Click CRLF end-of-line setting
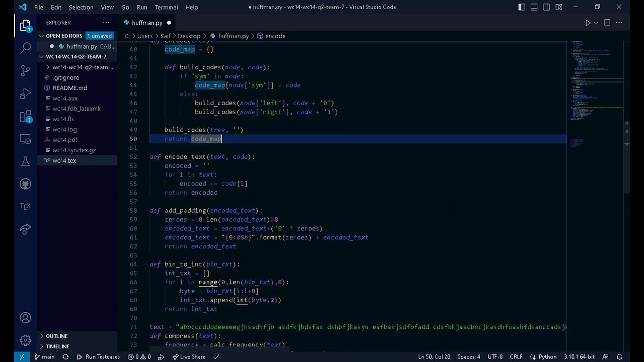 516,357
